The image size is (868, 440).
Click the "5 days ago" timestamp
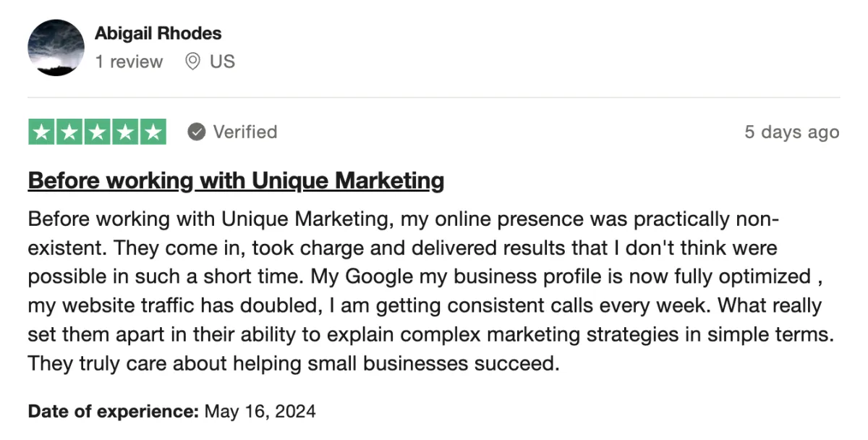[x=792, y=132]
